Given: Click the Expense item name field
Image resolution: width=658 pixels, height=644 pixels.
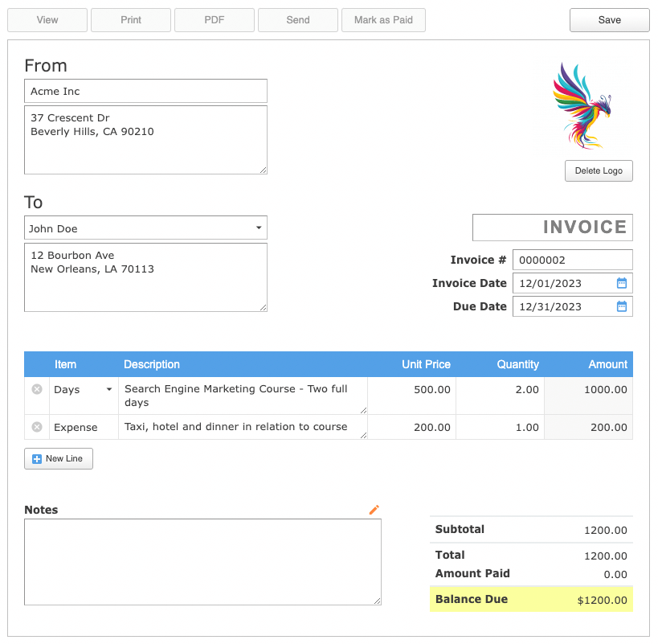Looking at the screenshot, I should coord(84,428).
